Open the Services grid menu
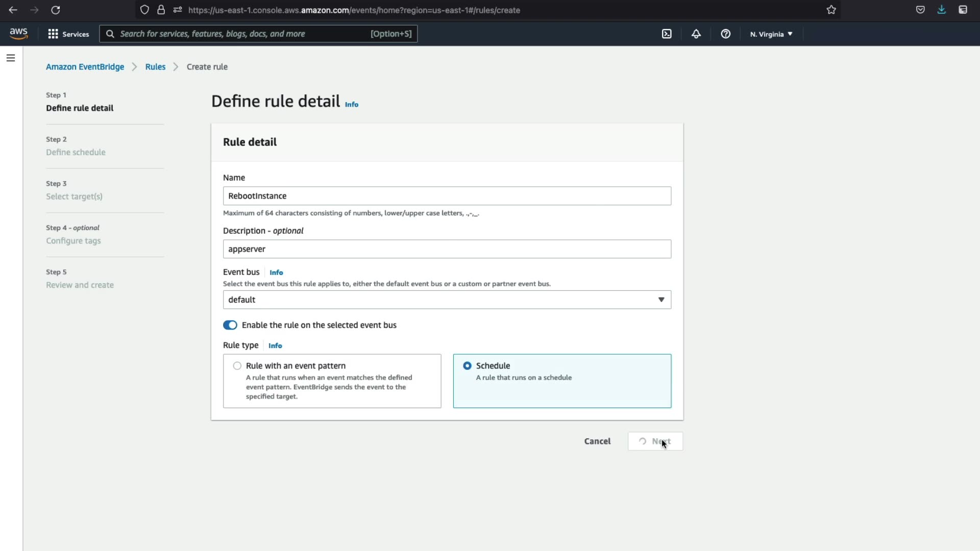 click(68, 34)
